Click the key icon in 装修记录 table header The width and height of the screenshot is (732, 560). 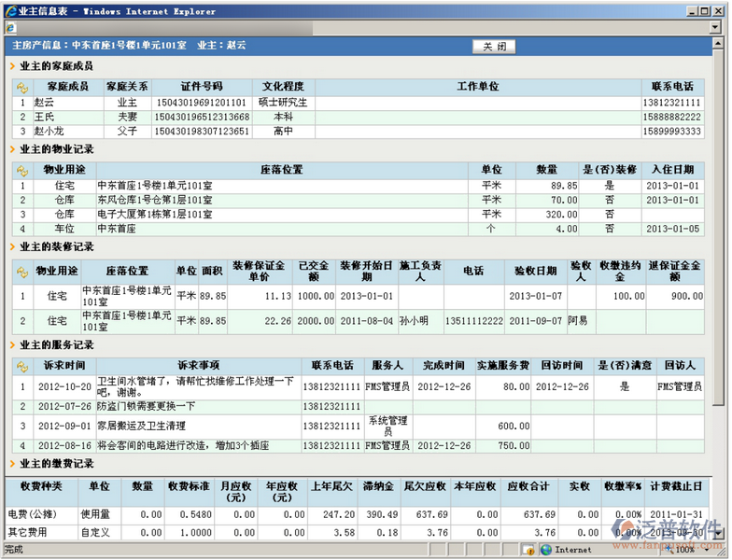[22, 270]
